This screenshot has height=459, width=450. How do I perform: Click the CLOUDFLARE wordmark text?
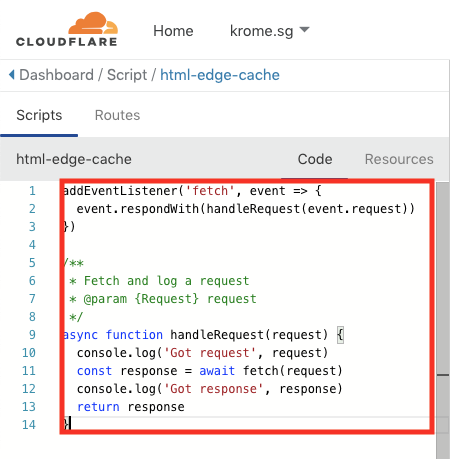click(x=67, y=42)
